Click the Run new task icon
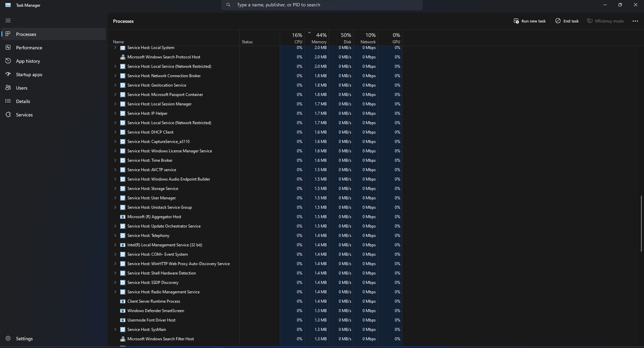644x348 pixels. (x=516, y=21)
